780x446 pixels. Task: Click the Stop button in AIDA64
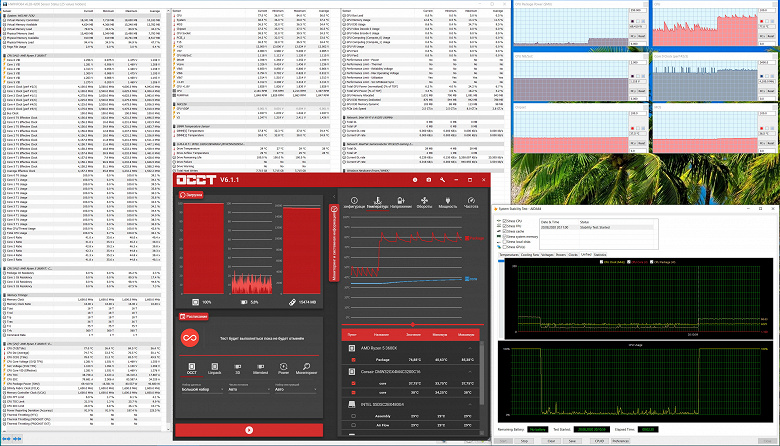click(x=524, y=441)
